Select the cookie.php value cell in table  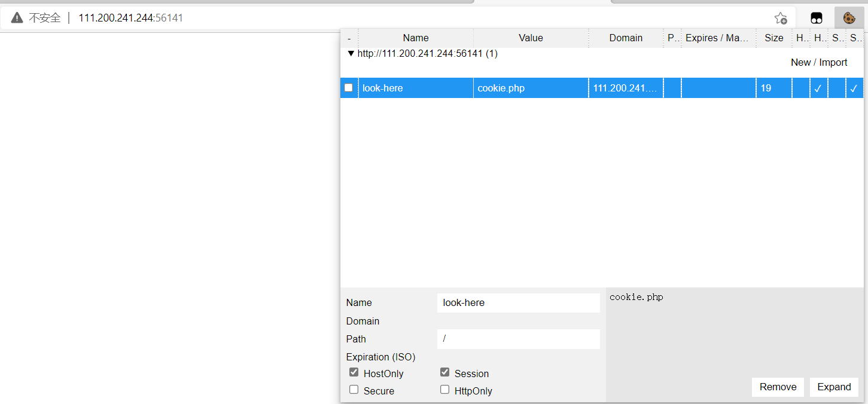[x=531, y=88]
